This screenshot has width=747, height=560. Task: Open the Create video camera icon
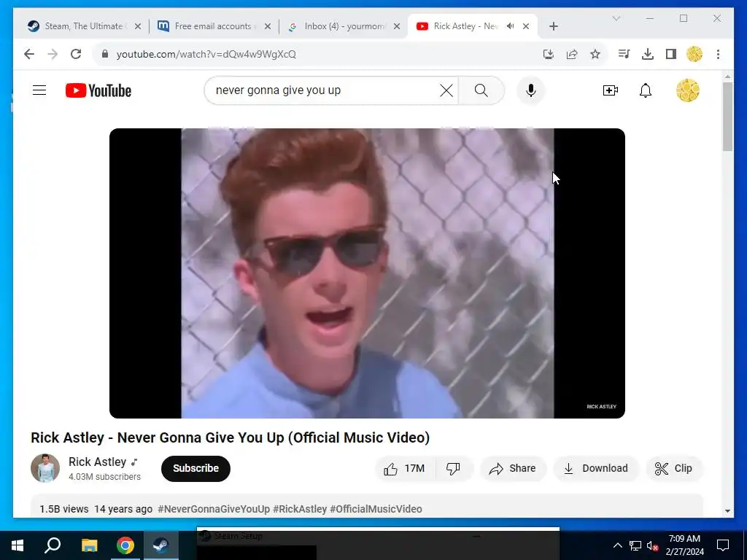[x=611, y=90]
